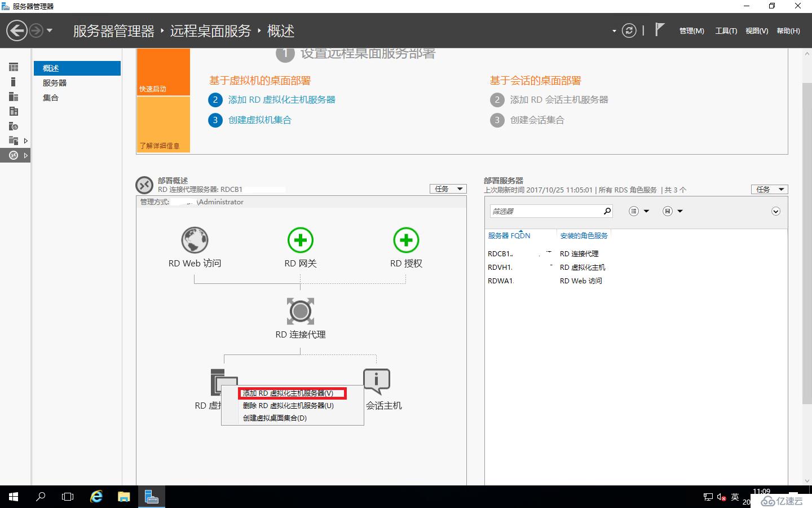The height and width of the screenshot is (508, 812).
Task: Expand the file services sidebar arrow
Action: [25, 141]
